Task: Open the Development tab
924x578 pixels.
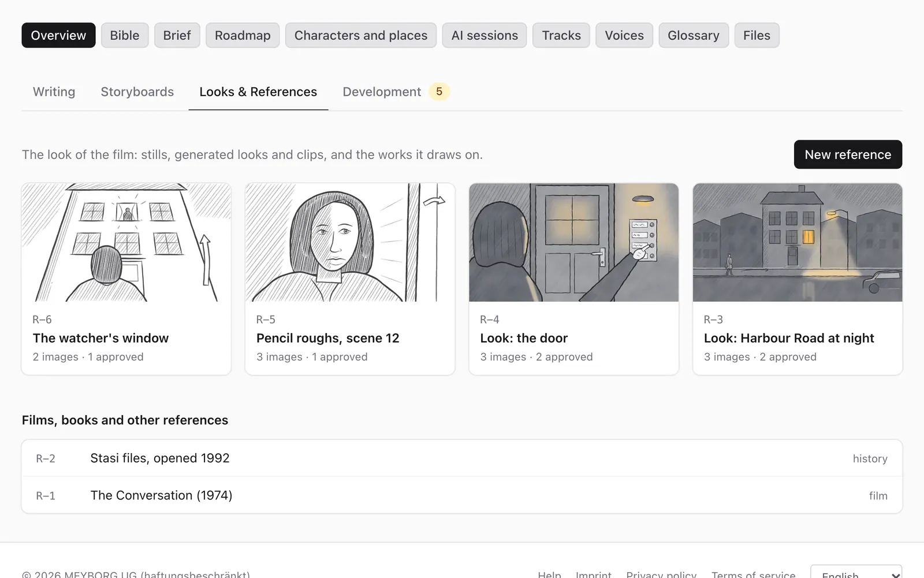Action: pos(396,92)
